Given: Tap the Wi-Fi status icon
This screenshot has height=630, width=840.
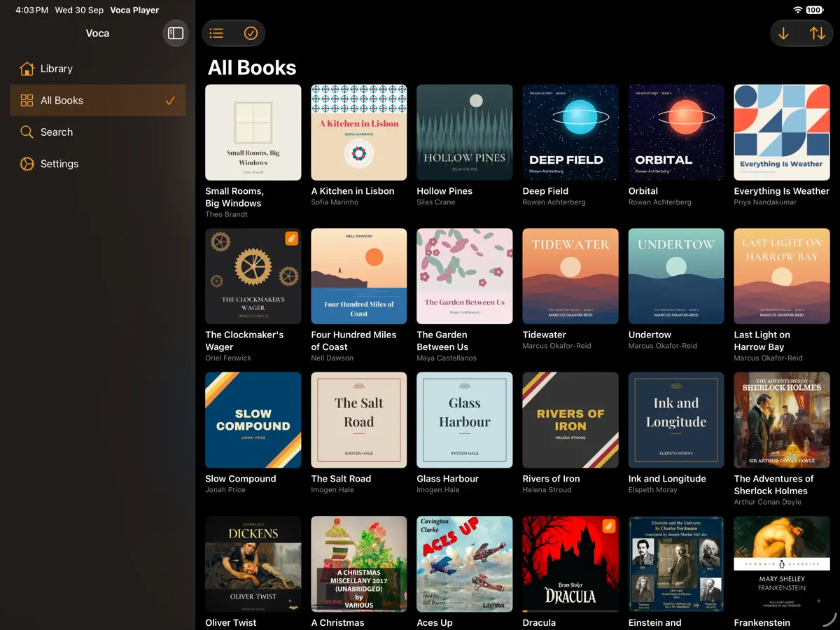Looking at the screenshot, I should [797, 10].
